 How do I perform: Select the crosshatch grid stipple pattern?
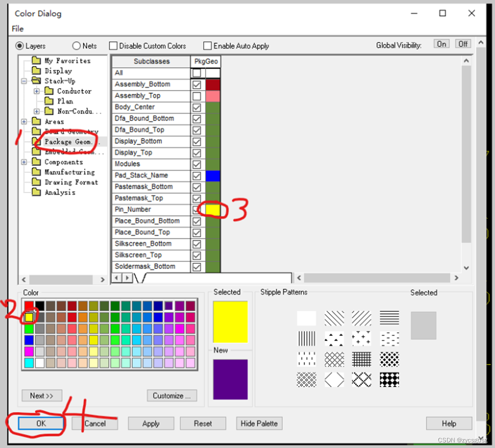click(x=362, y=359)
